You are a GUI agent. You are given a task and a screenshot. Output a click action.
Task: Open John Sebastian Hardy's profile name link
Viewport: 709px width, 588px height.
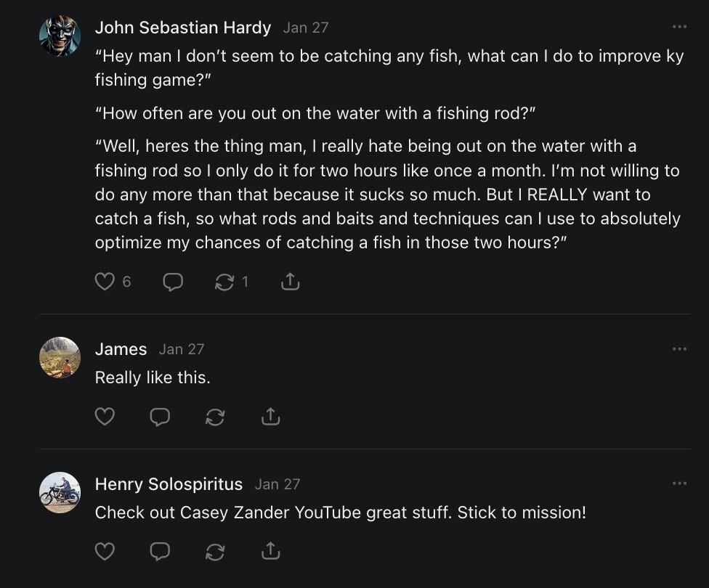point(183,28)
